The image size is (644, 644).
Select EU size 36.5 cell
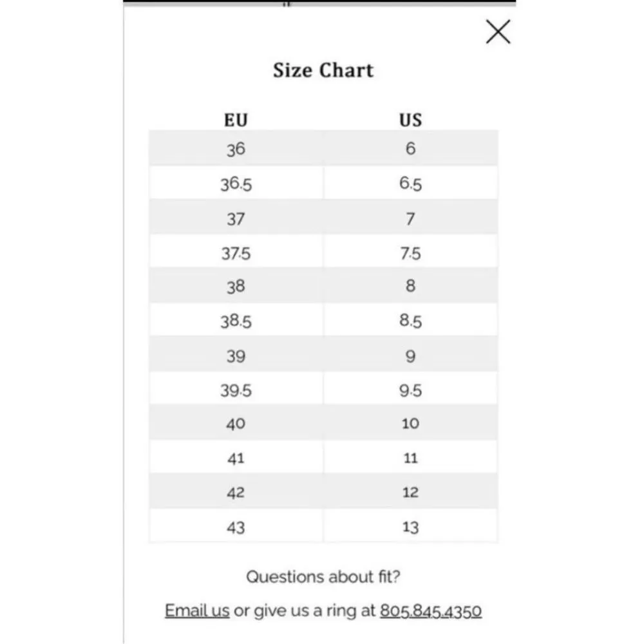coord(236,184)
